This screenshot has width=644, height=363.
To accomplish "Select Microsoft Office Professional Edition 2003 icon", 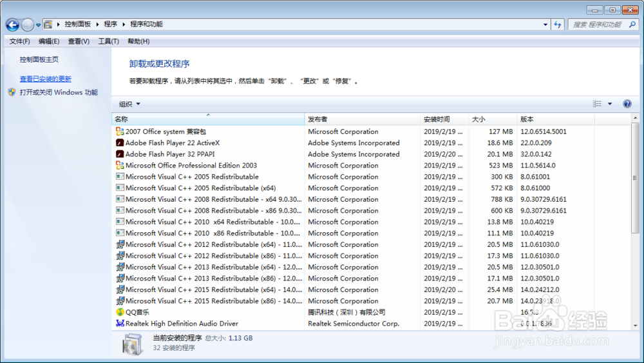I will pos(120,165).
